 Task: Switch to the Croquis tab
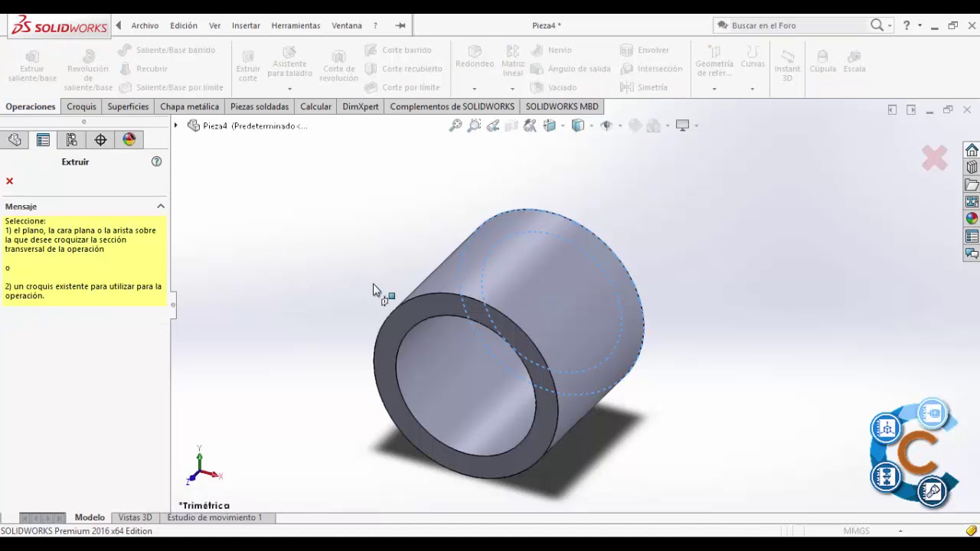coord(81,106)
